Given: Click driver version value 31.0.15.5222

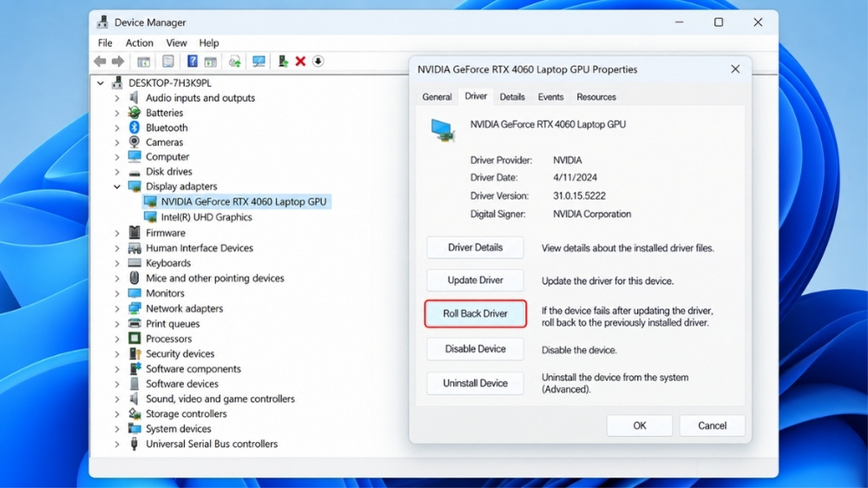Looking at the screenshot, I should [579, 196].
